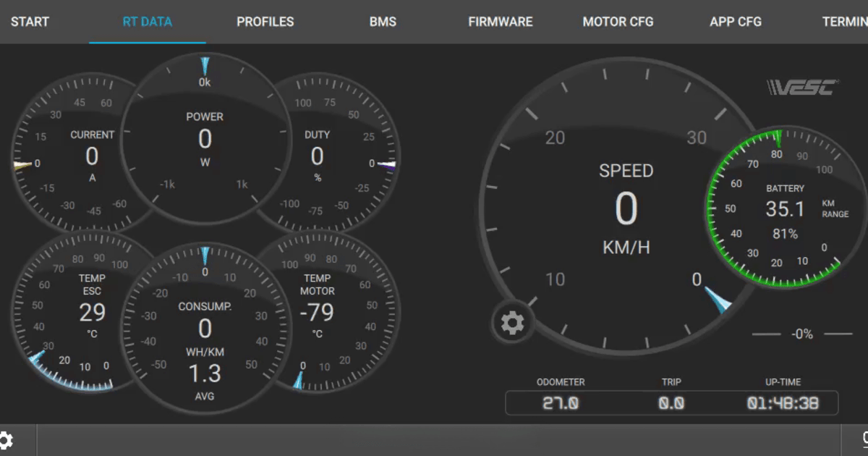
Task: Select the RT DATA tab
Action: click(147, 22)
